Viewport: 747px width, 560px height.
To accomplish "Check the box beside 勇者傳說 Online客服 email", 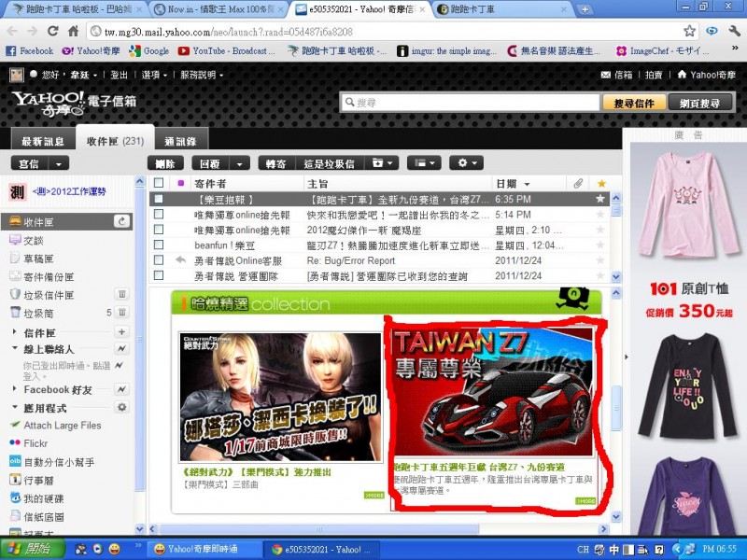I will pyautogui.click(x=159, y=259).
